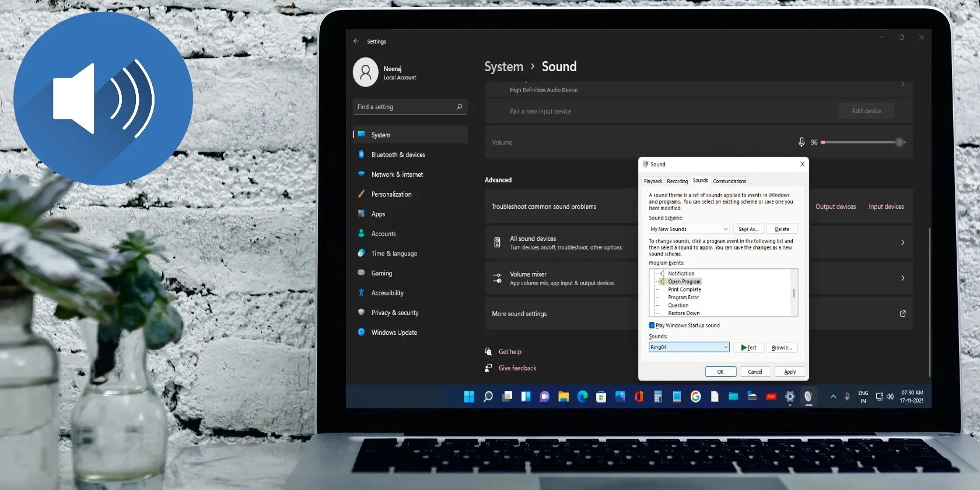Open Task View in the taskbar

pyautogui.click(x=507, y=397)
